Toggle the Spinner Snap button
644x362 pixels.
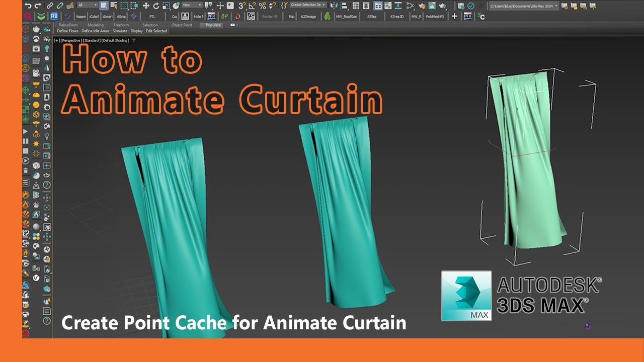pos(273,6)
